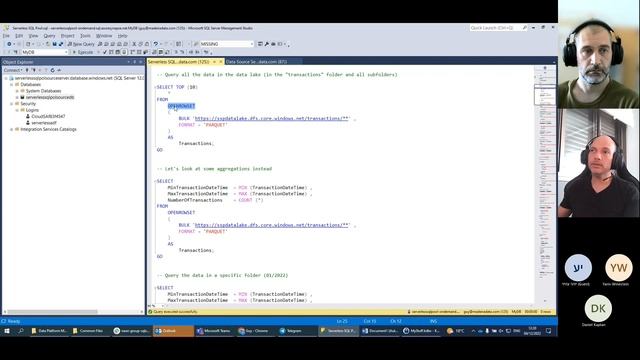Click the Save All icon in toolbar

[x=61, y=44]
